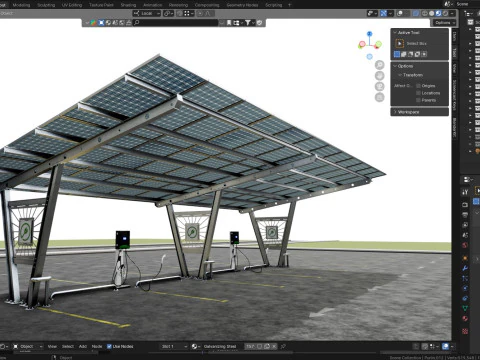The width and height of the screenshot is (480, 360).
Task: Choose Extend selection mode icon
Action: 404,54
